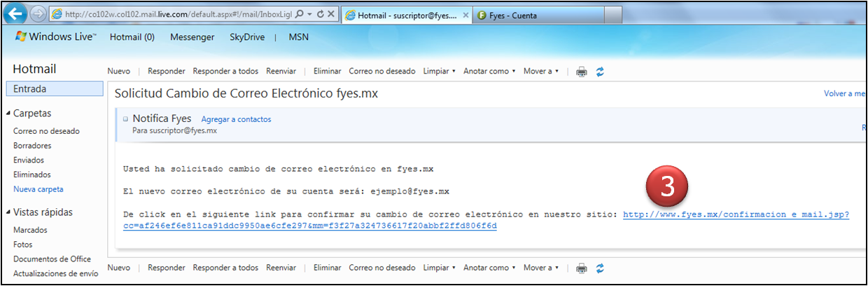Click the stop (X) icon in address bar
Screen dimensions: 868x286
331,14
